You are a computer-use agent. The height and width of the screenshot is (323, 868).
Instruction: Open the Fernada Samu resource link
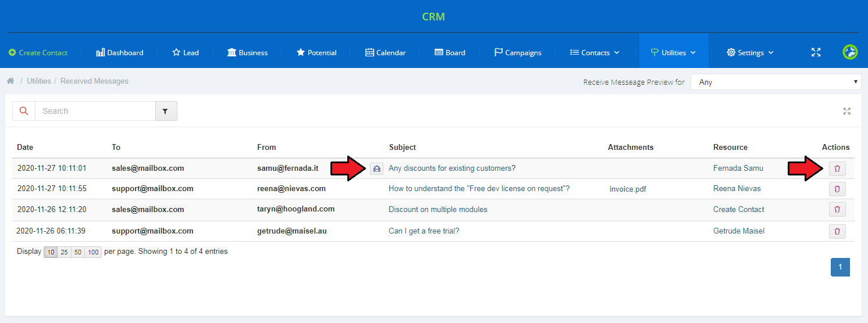pyautogui.click(x=738, y=168)
